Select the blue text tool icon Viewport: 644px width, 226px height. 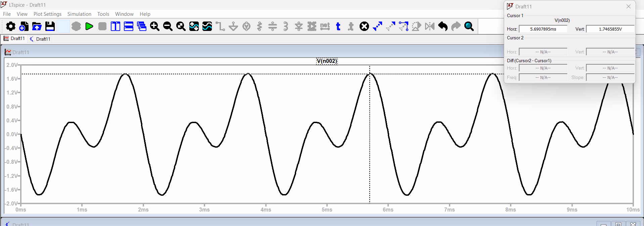338,26
